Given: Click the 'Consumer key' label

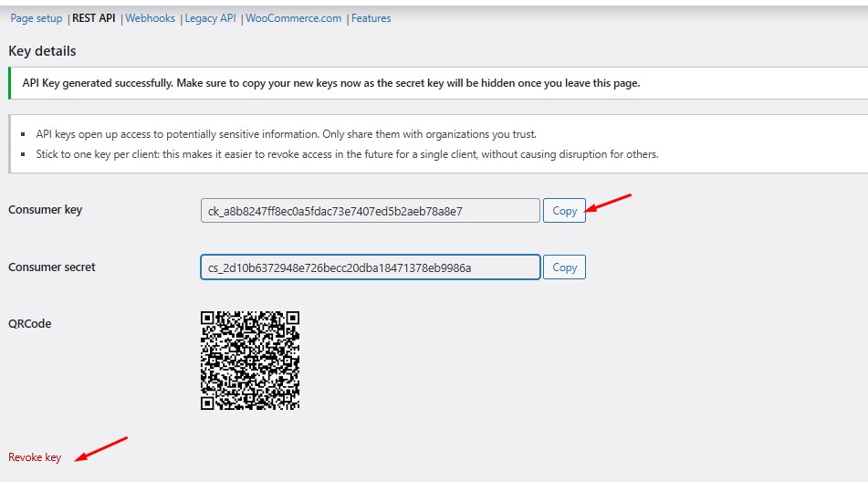Looking at the screenshot, I should (x=45, y=210).
